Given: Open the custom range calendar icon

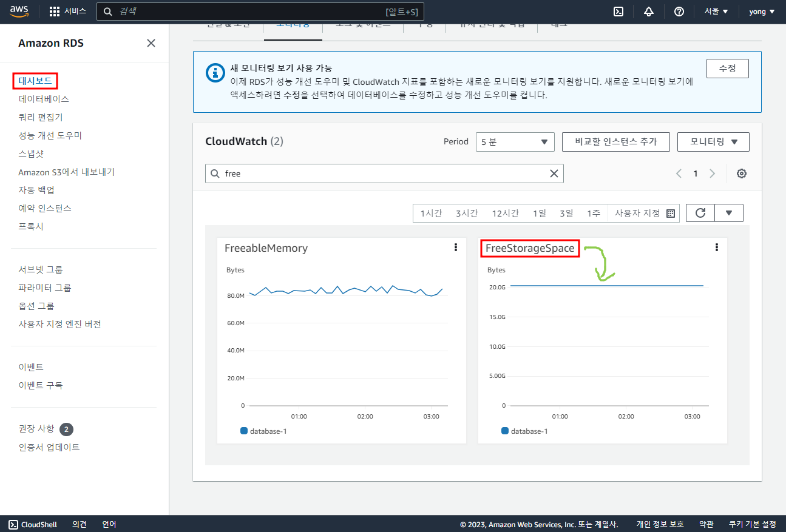Looking at the screenshot, I should 671,214.
